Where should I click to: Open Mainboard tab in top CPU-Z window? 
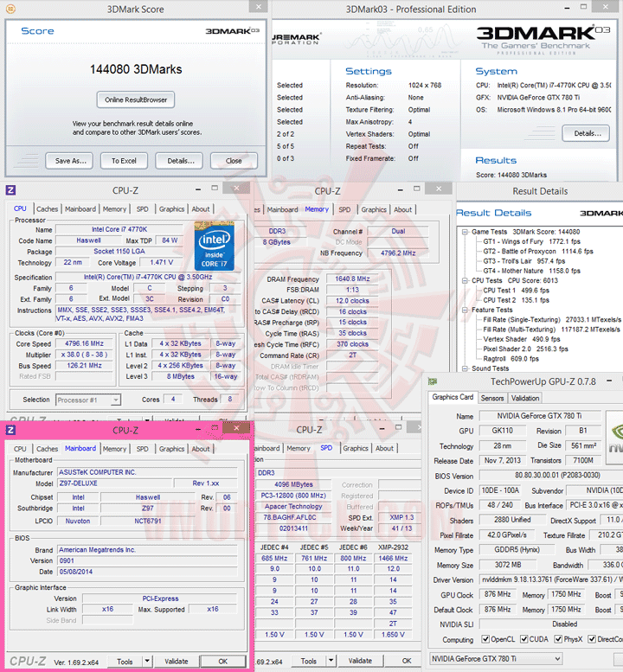click(80, 209)
